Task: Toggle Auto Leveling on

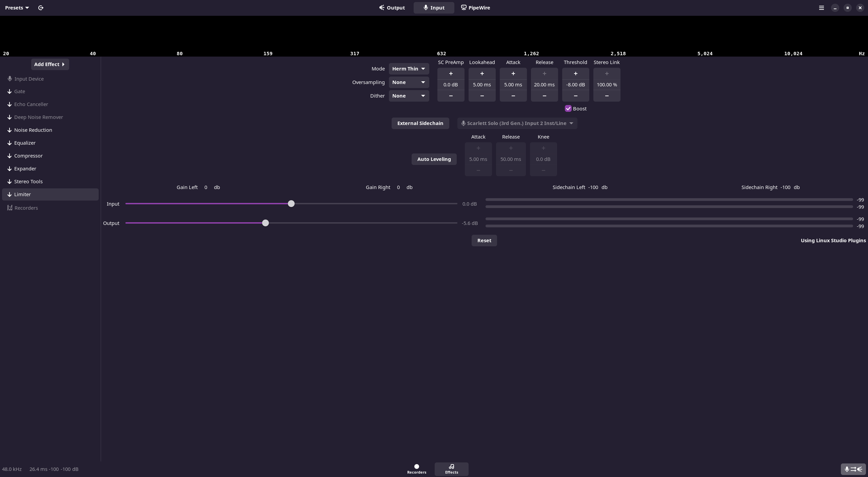Action: pyautogui.click(x=434, y=159)
